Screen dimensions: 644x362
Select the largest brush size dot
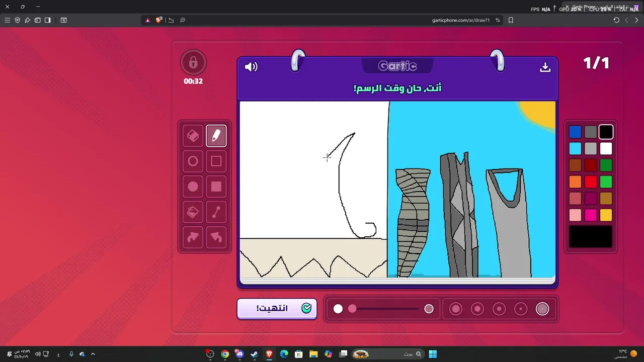tap(456, 309)
